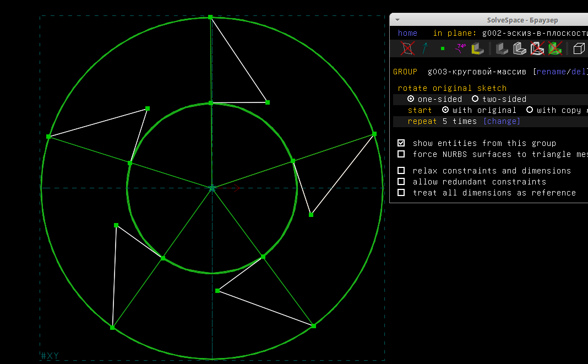Screen dimensions: 588x364
Task: Click the g003 group name text
Action: 477,72
